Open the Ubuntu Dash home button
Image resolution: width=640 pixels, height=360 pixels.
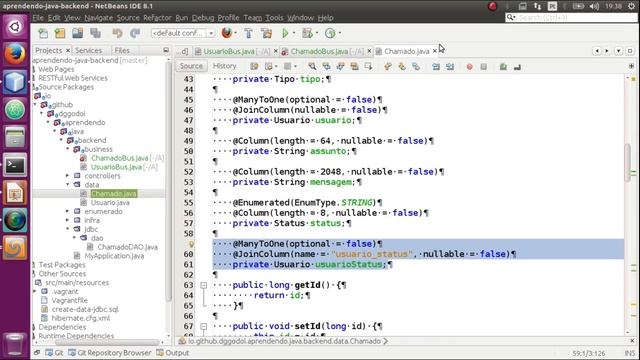click(x=15, y=27)
